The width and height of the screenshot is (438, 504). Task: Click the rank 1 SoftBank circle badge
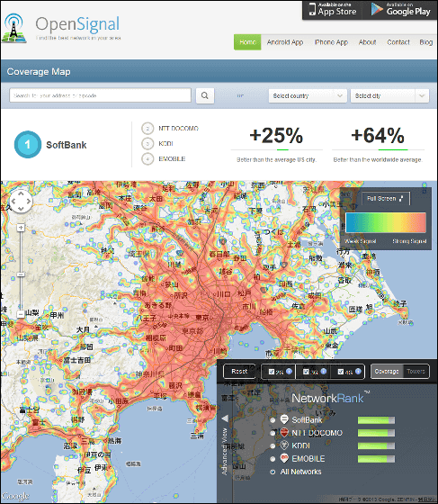pyautogui.click(x=28, y=145)
